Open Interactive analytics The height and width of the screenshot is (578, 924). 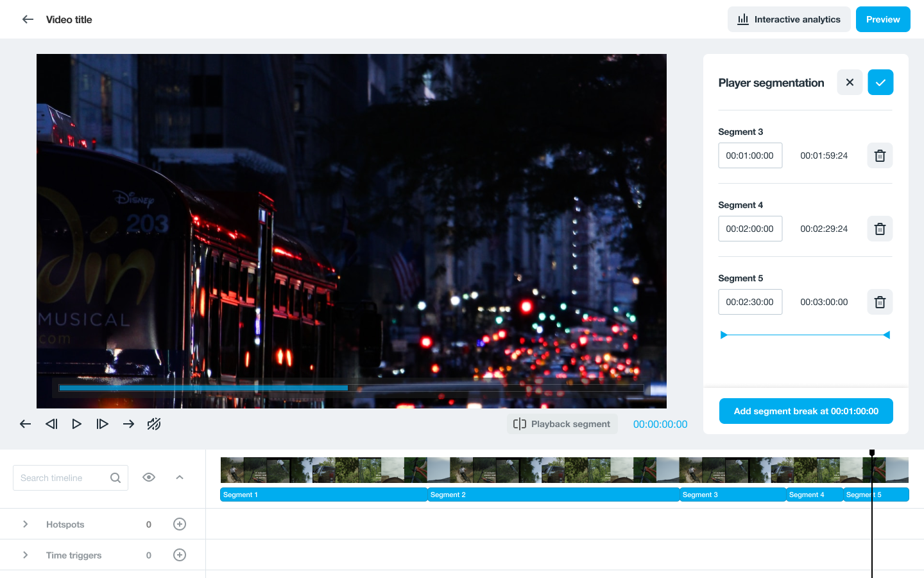point(789,19)
